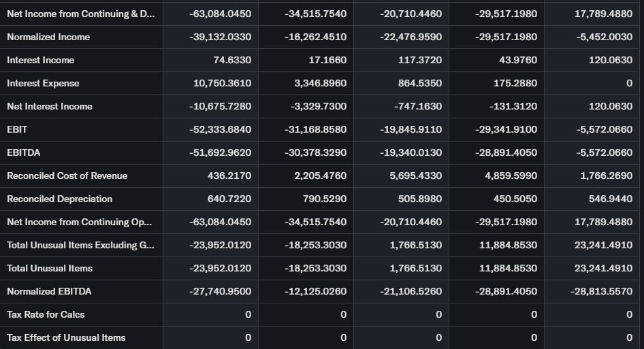
Task: Select the Interest Income row label
Action: click(x=41, y=60)
